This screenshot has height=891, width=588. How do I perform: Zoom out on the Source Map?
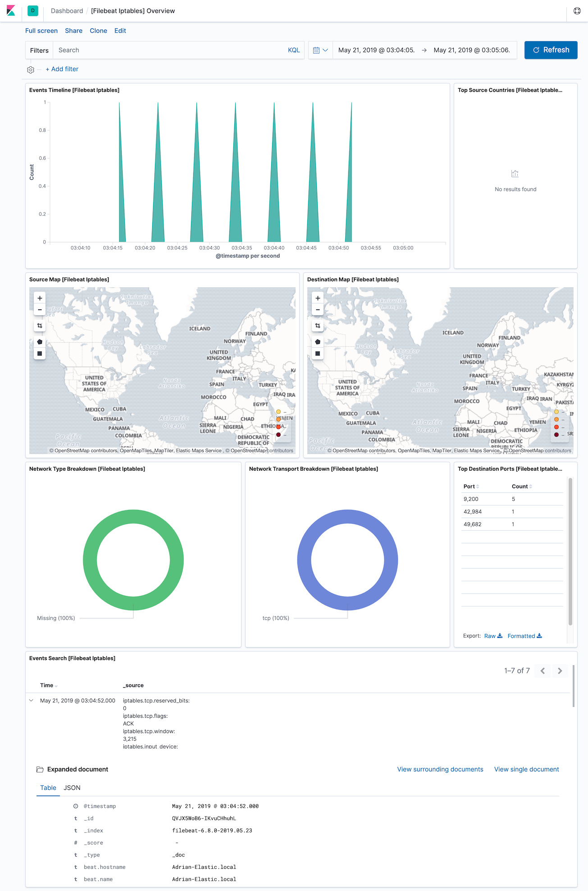click(40, 310)
